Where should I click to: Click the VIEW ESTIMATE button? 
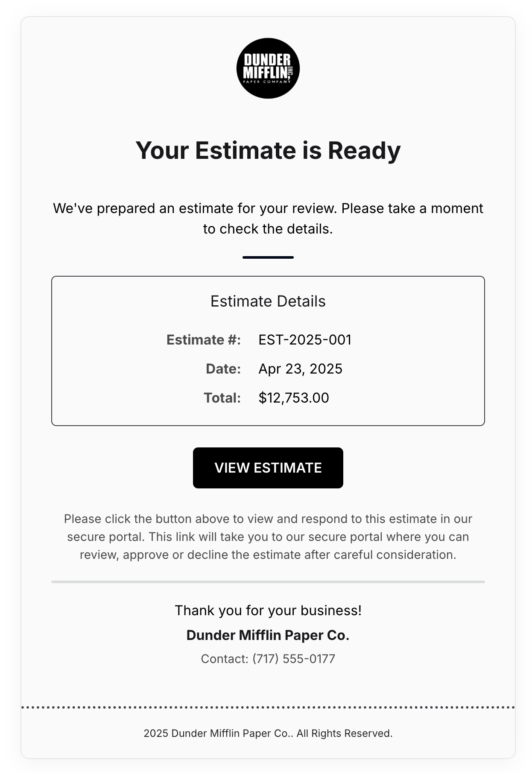[268, 468]
